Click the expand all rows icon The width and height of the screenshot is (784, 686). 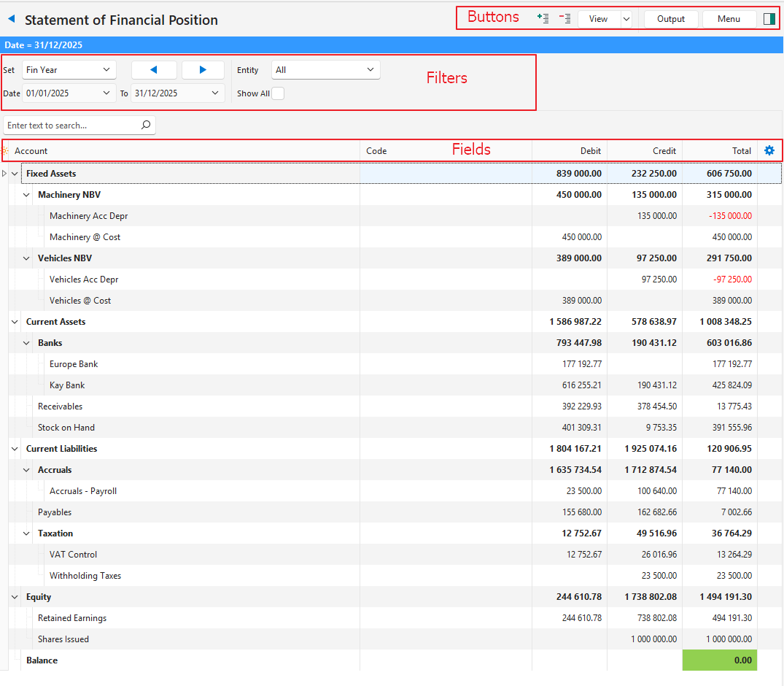[x=542, y=19]
